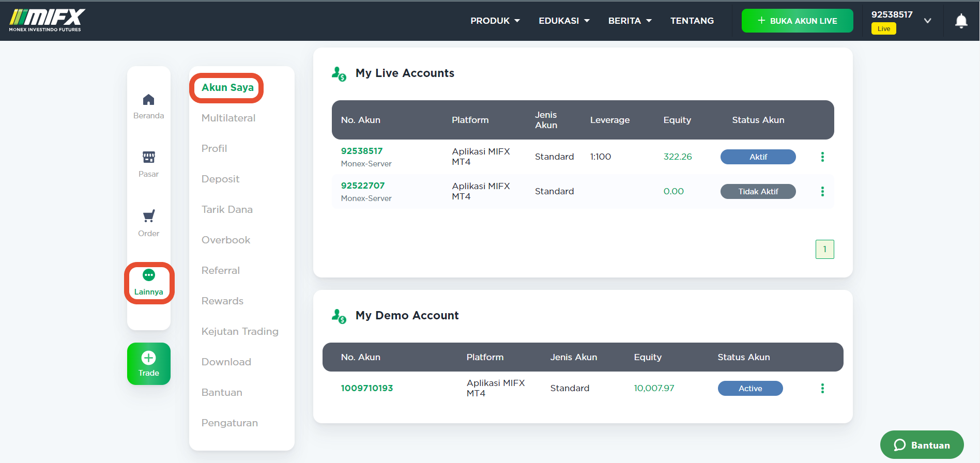Image resolution: width=980 pixels, height=463 pixels.
Task: Click the yellow Live badge in header
Action: click(x=884, y=28)
